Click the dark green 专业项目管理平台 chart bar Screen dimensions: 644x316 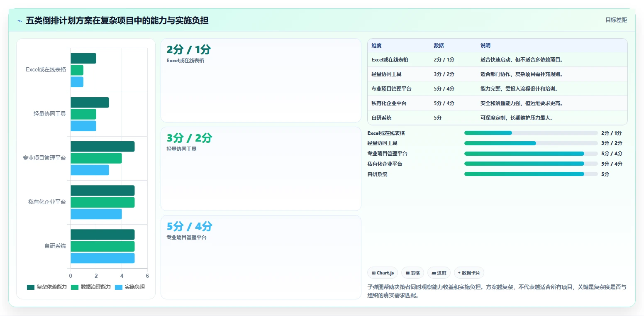point(102,147)
